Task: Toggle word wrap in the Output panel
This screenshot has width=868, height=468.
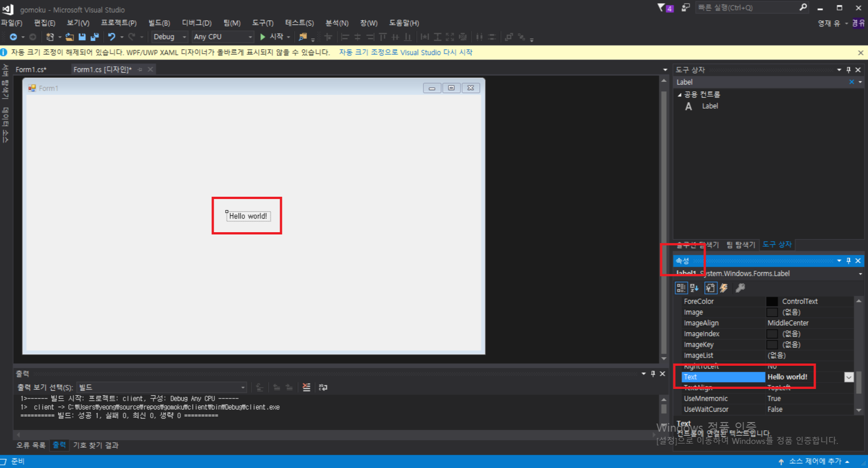Action: (323, 387)
